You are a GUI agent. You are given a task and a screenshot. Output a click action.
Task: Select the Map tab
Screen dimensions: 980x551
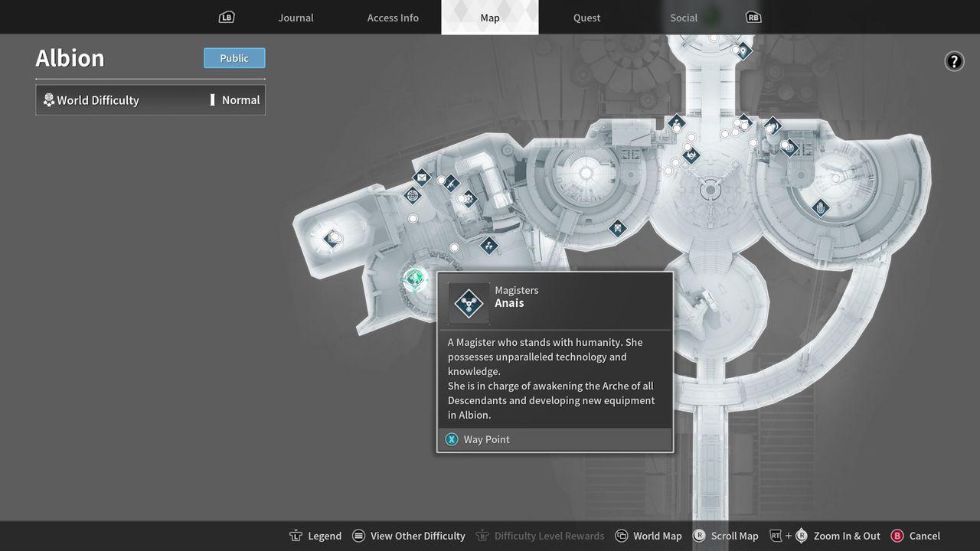click(x=490, y=18)
